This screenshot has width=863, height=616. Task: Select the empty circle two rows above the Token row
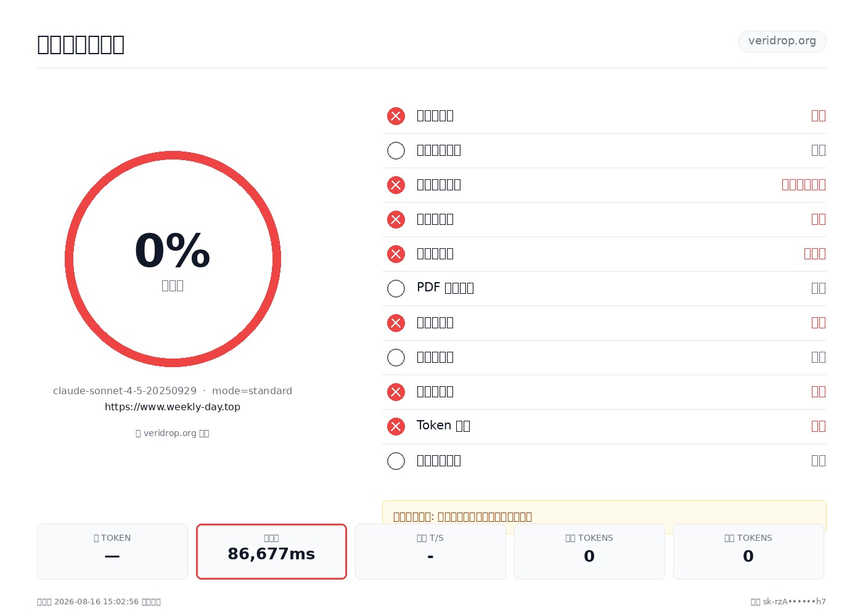(396, 357)
